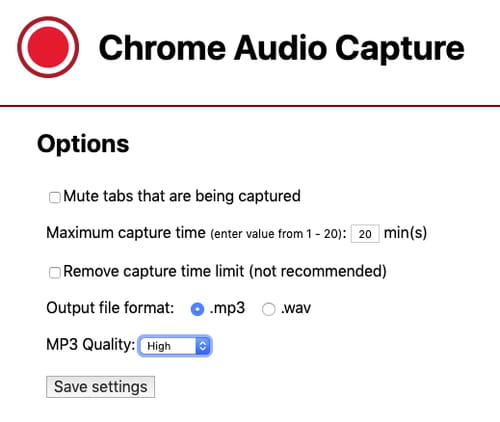This screenshot has width=500, height=422.
Task: Click the MP3 Quality label text
Action: 91,345
